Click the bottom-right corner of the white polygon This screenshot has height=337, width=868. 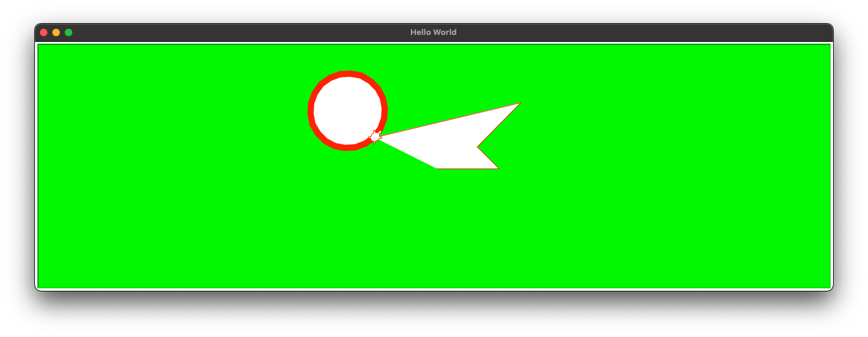[498, 168]
